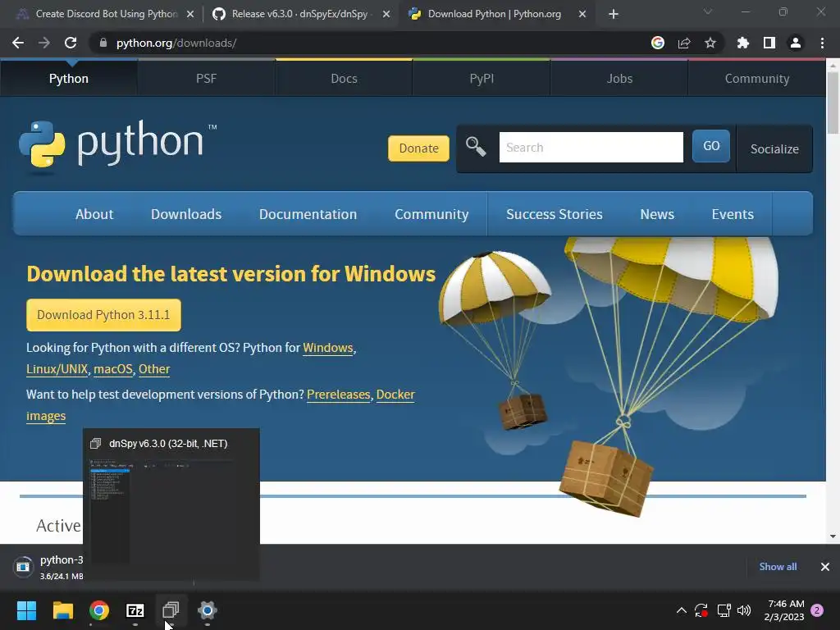Click the GO search button
840x630 pixels.
[711, 146]
